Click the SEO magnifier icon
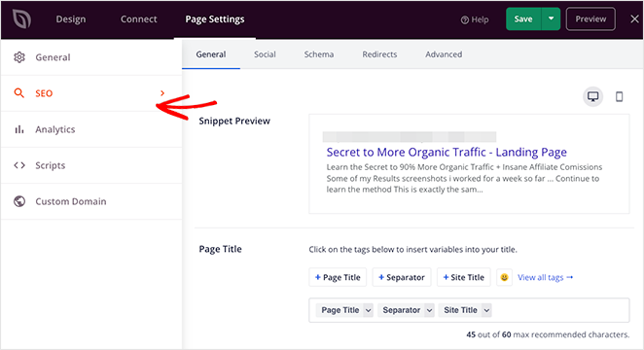Viewport: 644px width, 350px height. [x=18, y=92]
